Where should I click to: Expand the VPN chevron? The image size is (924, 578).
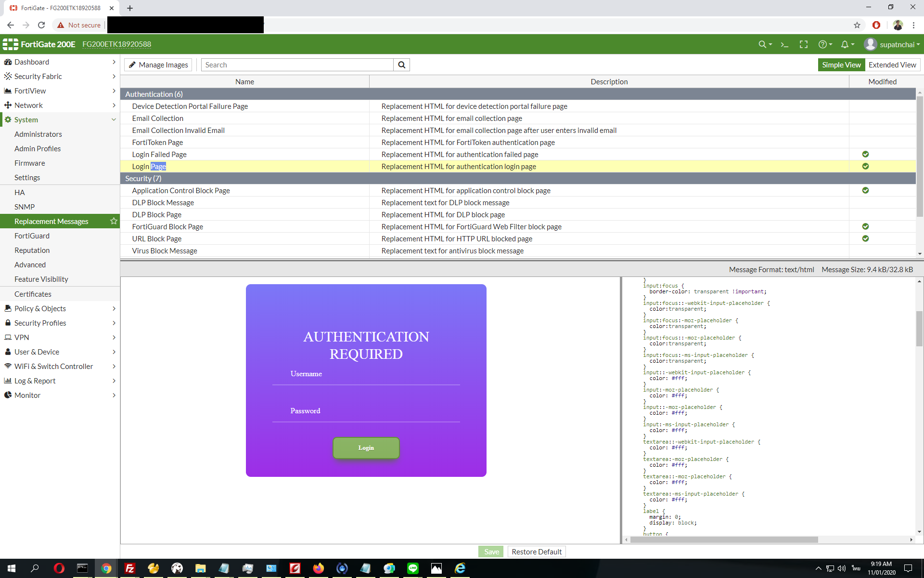114,338
